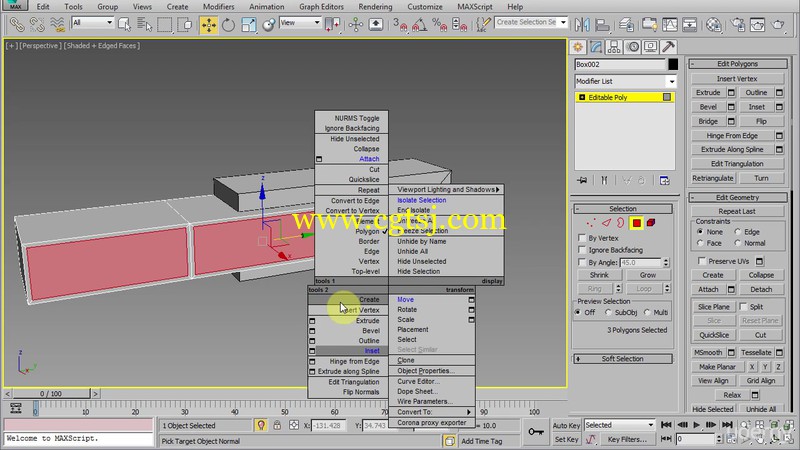Click the Select and Link tool

[16, 24]
